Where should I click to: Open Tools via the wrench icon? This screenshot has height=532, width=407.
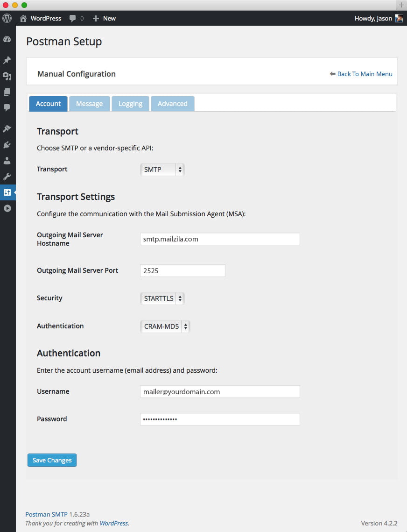point(7,177)
